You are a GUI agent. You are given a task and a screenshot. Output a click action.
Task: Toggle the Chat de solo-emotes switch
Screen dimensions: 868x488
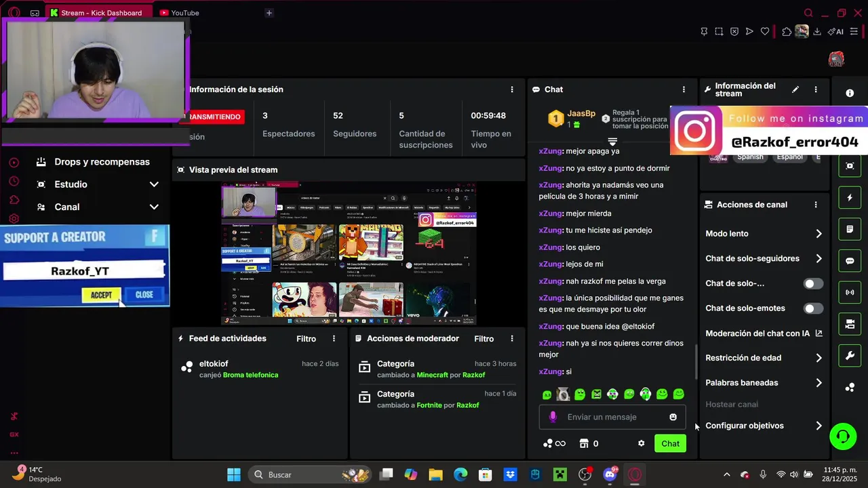(813, 308)
